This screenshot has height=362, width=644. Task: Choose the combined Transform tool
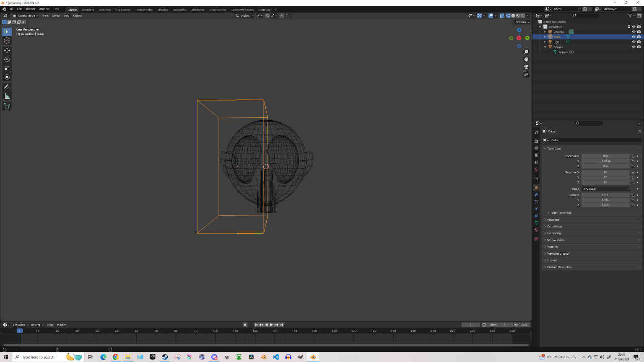pyautogui.click(x=7, y=77)
